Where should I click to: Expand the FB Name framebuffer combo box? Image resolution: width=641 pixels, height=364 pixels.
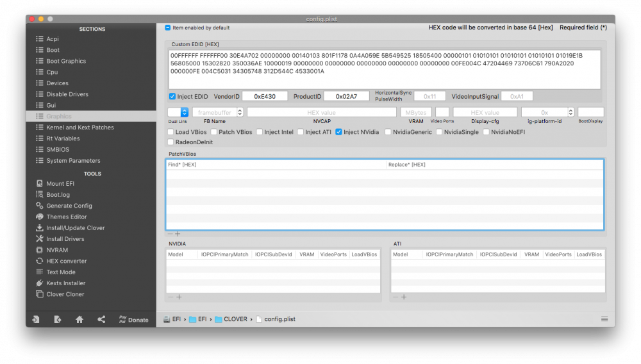pos(240,112)
